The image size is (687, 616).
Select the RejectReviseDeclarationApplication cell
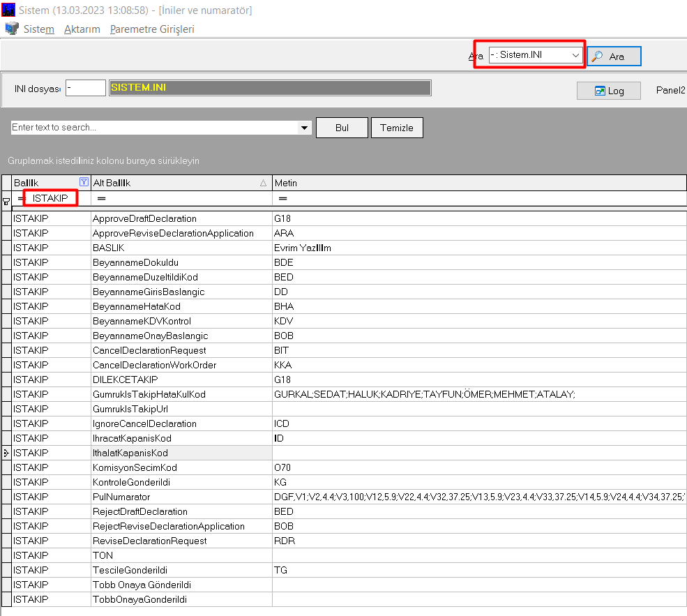[182, 526]
